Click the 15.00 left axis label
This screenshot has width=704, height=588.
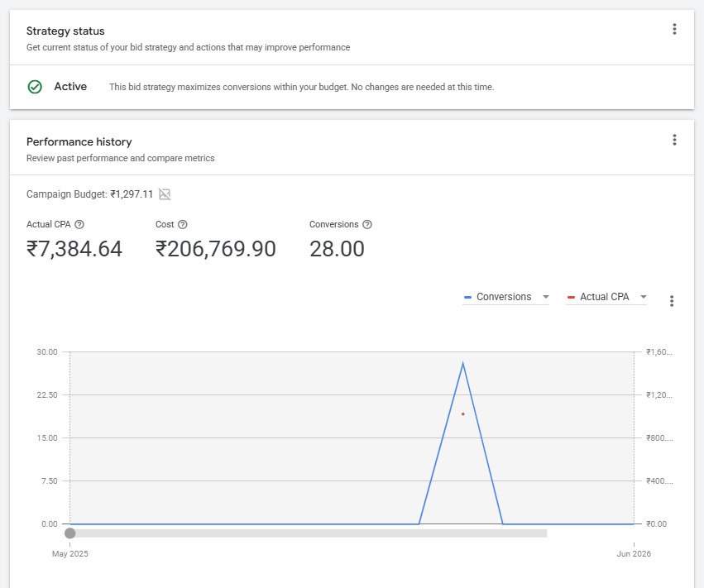tap(47, 438)
